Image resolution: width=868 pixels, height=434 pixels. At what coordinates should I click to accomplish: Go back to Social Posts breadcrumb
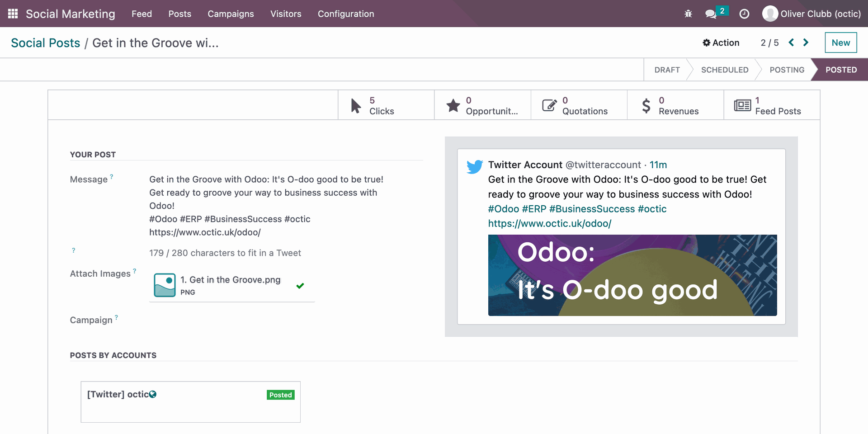(x=46, y=43)
